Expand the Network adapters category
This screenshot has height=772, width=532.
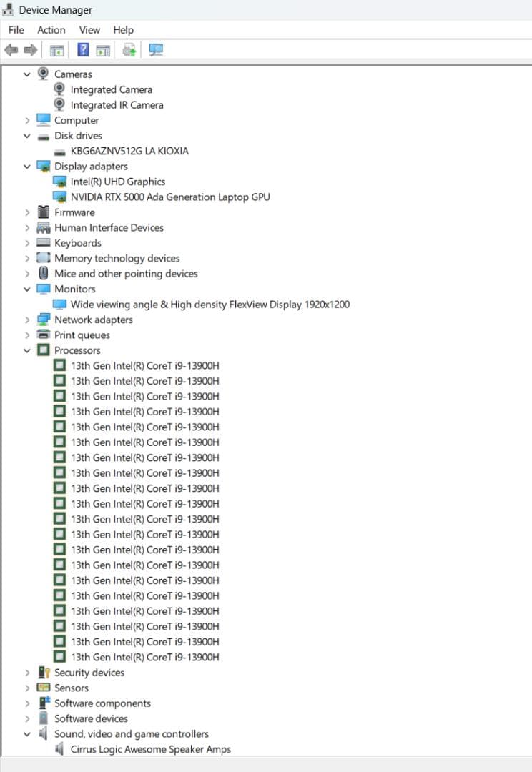pos(27,320)
